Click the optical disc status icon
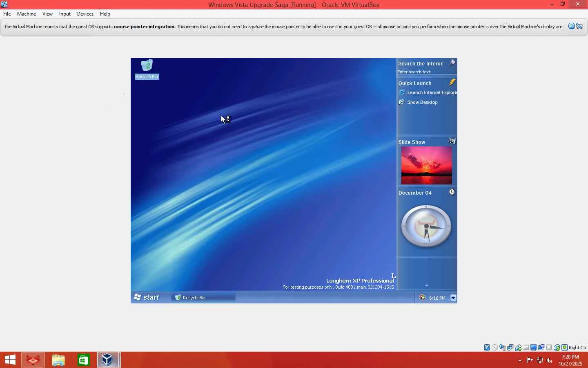 coord(495,348)
